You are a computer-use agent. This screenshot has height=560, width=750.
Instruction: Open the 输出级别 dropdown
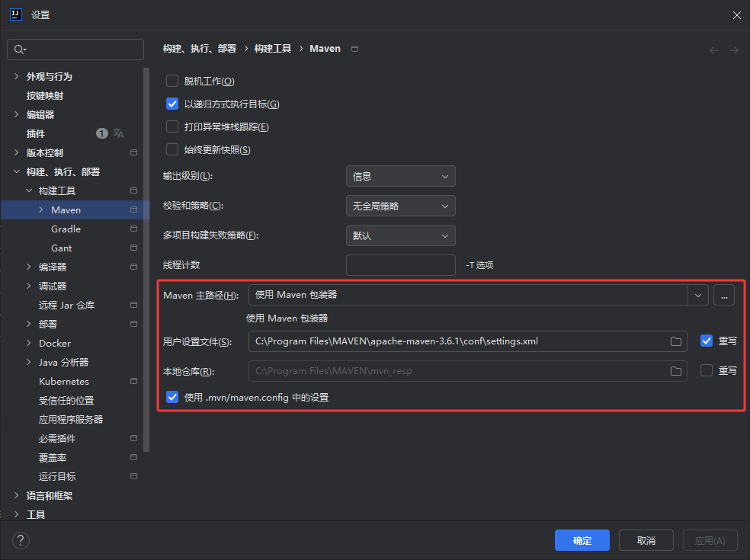400,177
